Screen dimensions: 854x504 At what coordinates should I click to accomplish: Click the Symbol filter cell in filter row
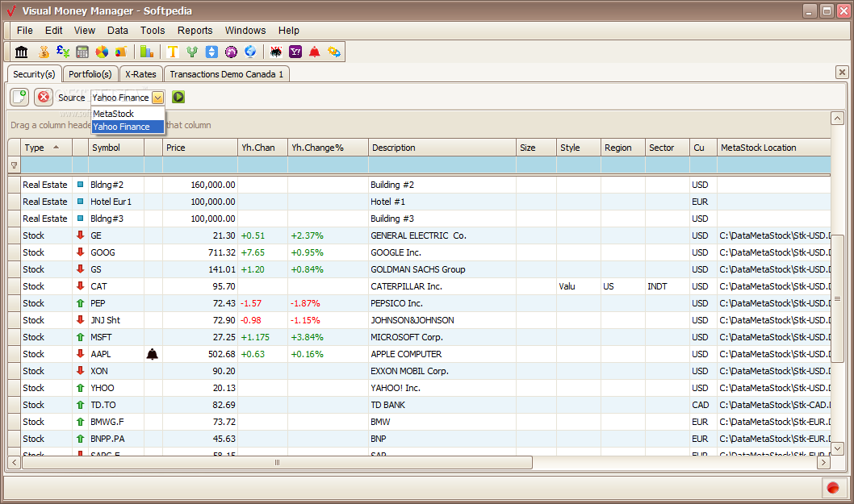[116, 165]
